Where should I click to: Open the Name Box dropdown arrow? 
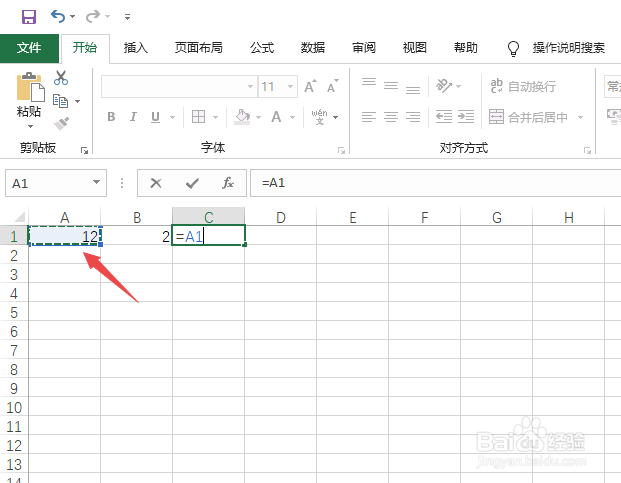pyautogui.click(x=96, y=182)
